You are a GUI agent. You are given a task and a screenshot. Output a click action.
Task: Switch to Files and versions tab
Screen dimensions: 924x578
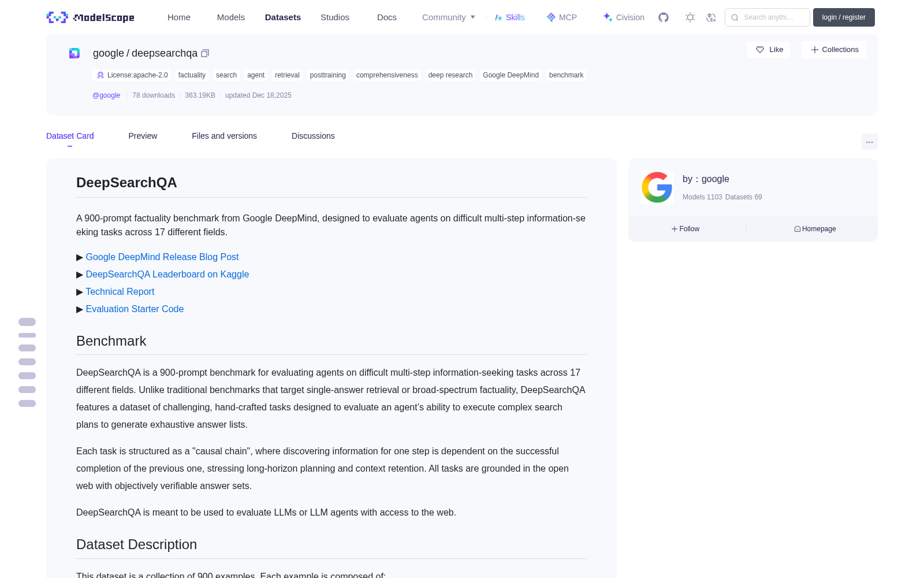[x=224, y=136]
